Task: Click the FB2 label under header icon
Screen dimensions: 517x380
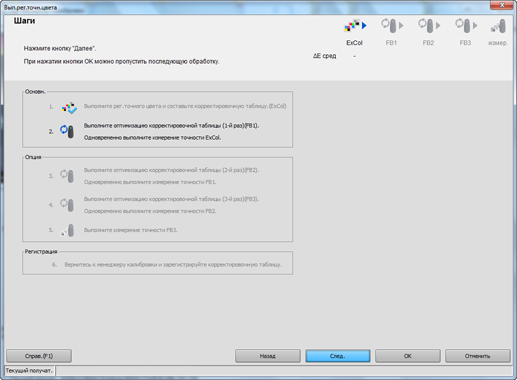Action: pyautogui.click(x=428, y=43)
